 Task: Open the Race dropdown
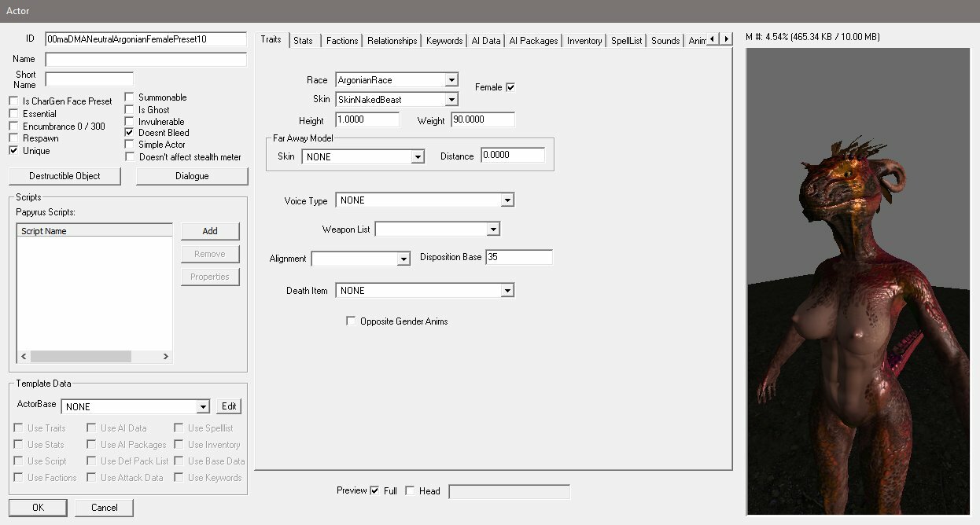[451, 80]
